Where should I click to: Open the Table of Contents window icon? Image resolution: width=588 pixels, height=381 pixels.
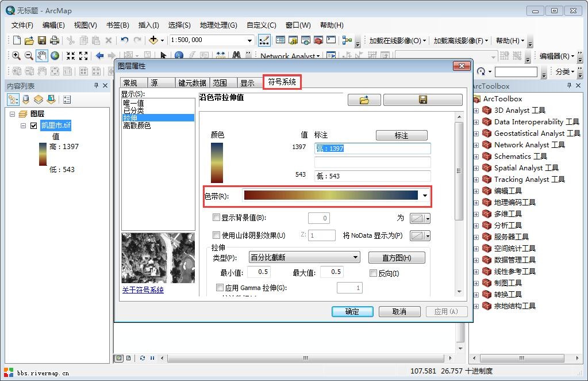[x=280, y=40]
